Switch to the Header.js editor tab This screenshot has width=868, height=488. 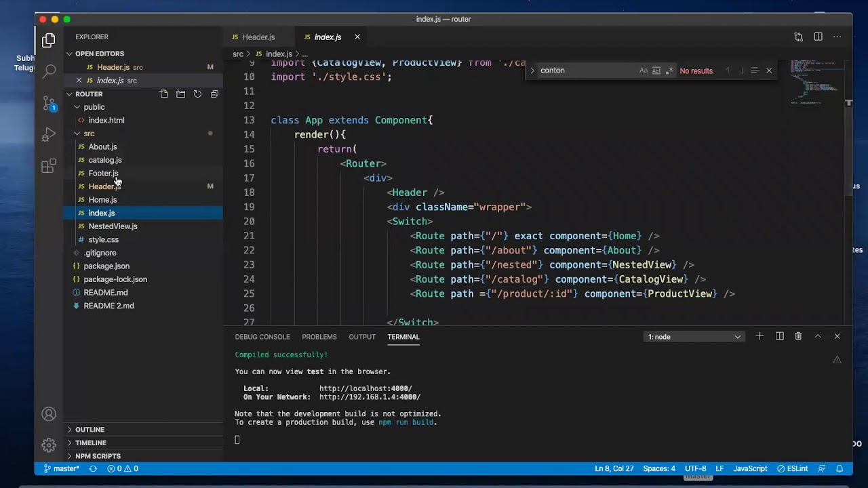(x=258, y=37)
